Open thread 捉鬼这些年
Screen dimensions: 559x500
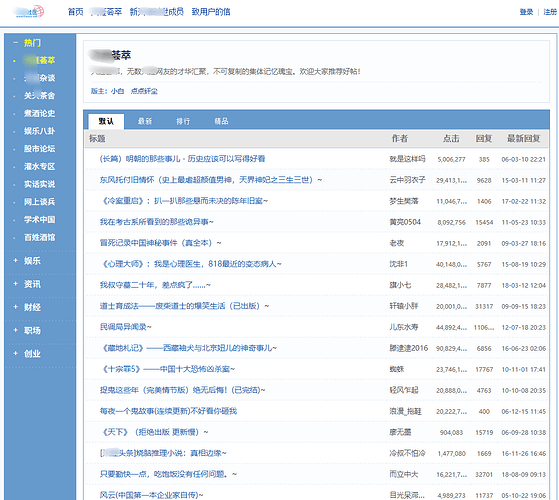tap(183, 390)
